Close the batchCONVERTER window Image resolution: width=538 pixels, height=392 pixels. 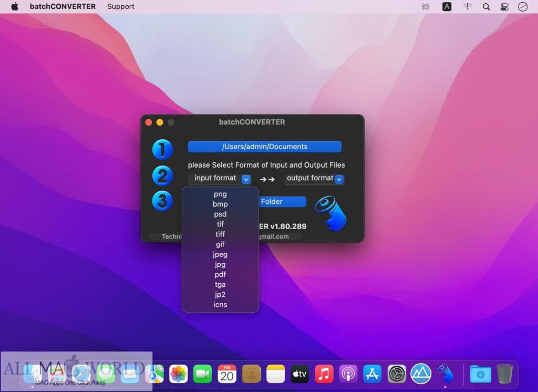[149, 122]
